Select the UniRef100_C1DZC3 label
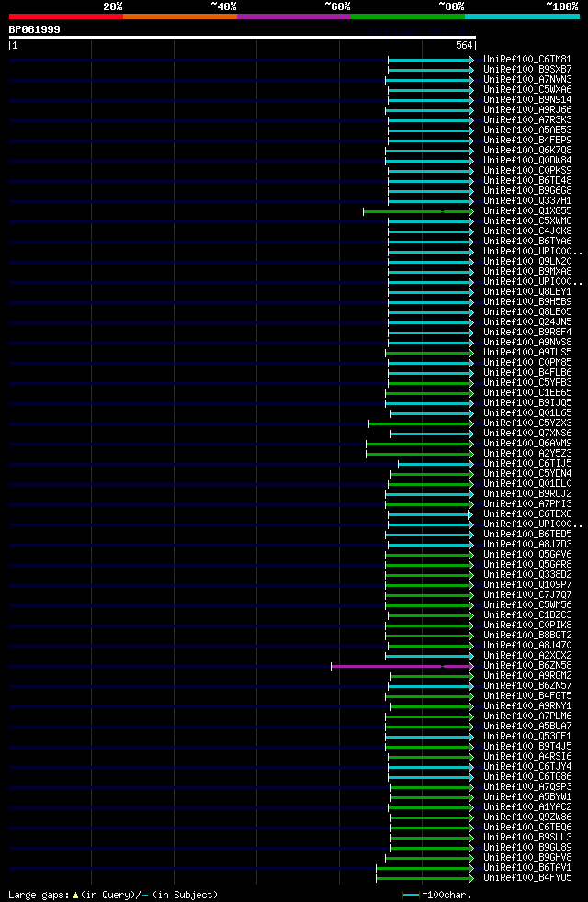The height and width of the screenshot is (902, 588). coord(527,615)
